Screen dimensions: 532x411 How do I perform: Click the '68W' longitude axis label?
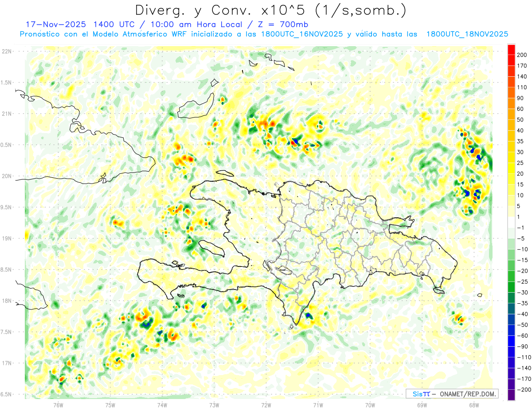click(x=474, y=405)
